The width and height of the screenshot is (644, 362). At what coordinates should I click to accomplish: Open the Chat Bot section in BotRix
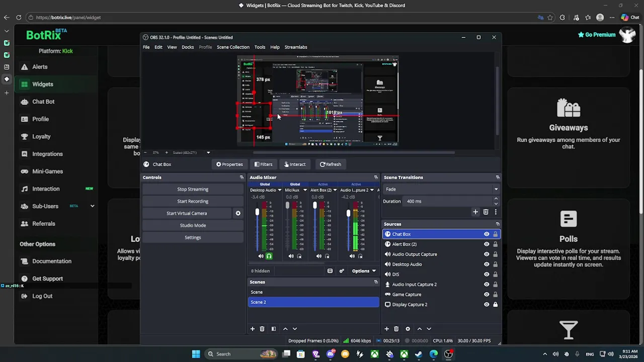pos(43,102)
